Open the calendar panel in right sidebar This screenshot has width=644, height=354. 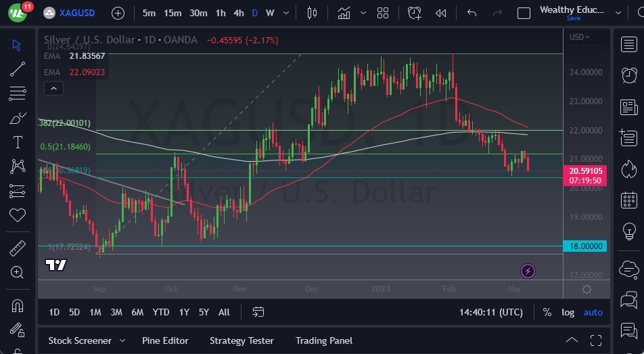628,200
